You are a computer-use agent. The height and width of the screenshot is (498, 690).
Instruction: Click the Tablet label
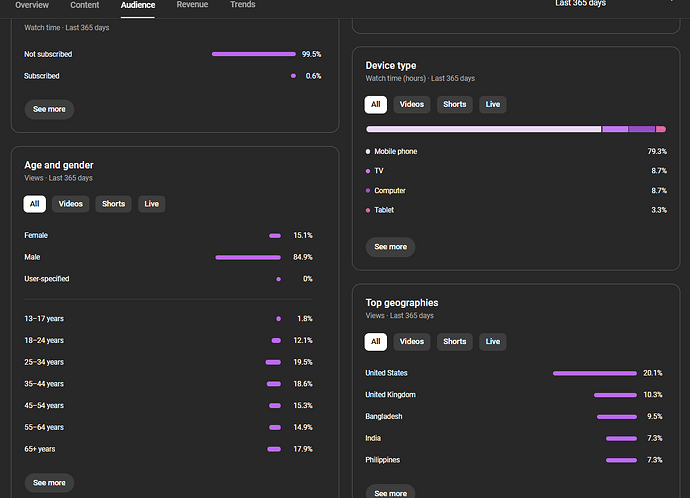[x=384, y=210]
